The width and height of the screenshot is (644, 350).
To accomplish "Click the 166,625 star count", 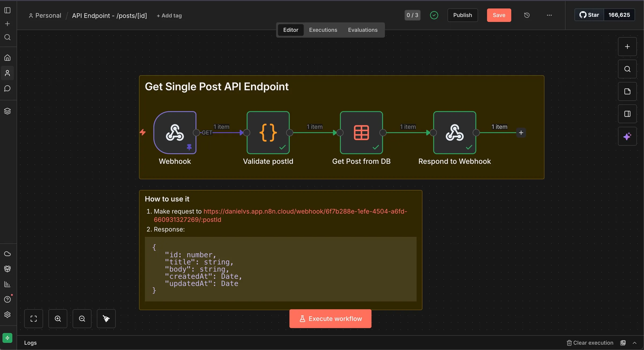I will click(x=619, y=15).
